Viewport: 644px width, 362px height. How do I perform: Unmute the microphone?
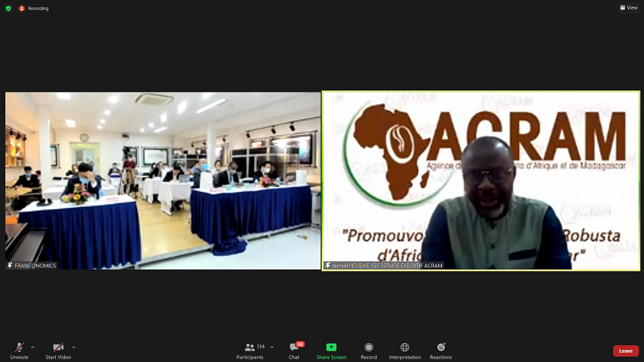19,351
